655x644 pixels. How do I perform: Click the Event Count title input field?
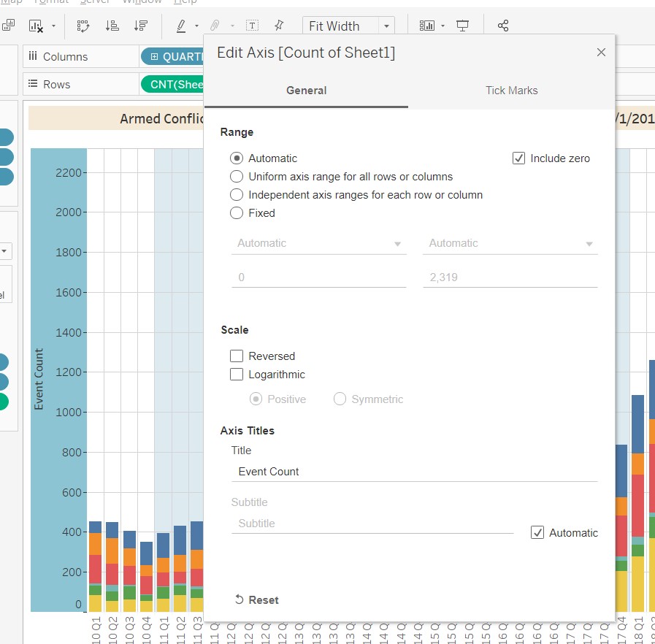click(414, 472)
